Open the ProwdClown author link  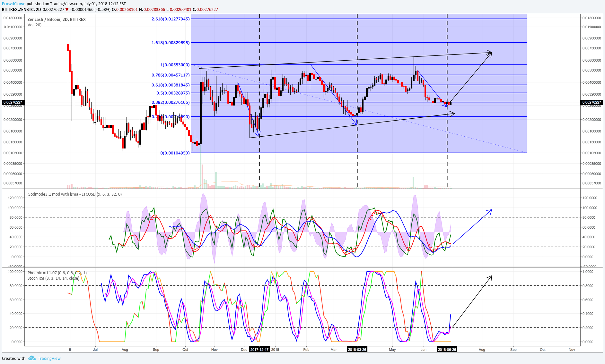(x=13, y=4)
